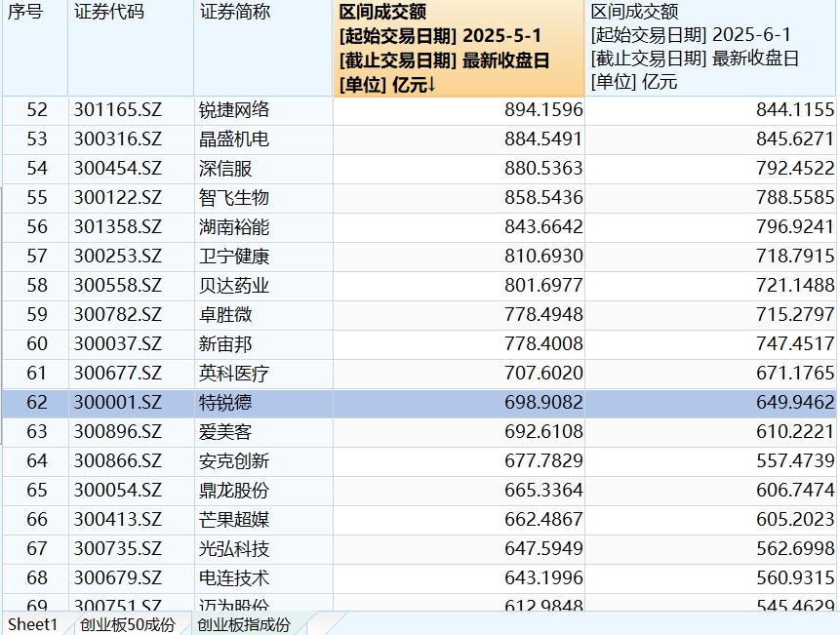Sort by the 2025-5-1 区间成交额 column header
Viewport: 840px width, 635px height.
click(x=460, y=48)
